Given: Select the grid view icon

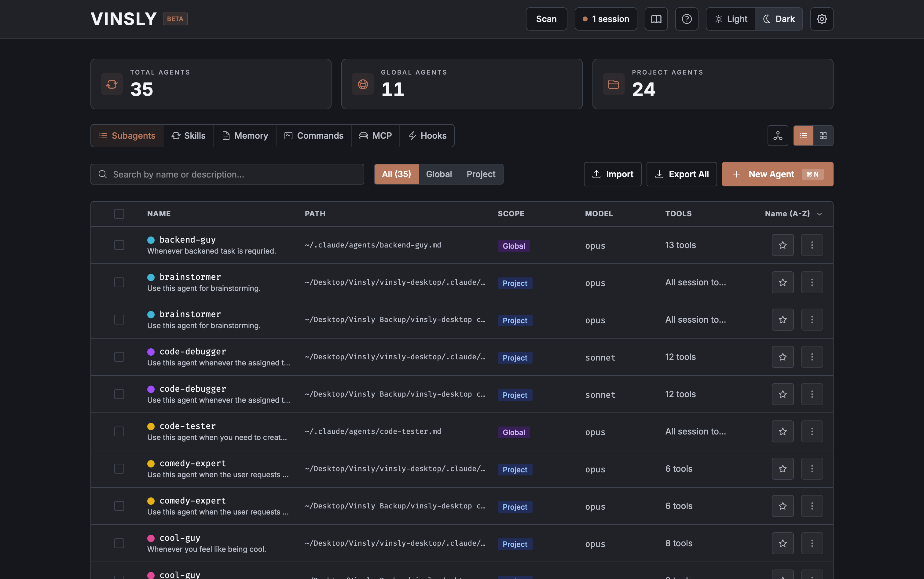Looking at the screenshot, I should click(x=824, y=135).
